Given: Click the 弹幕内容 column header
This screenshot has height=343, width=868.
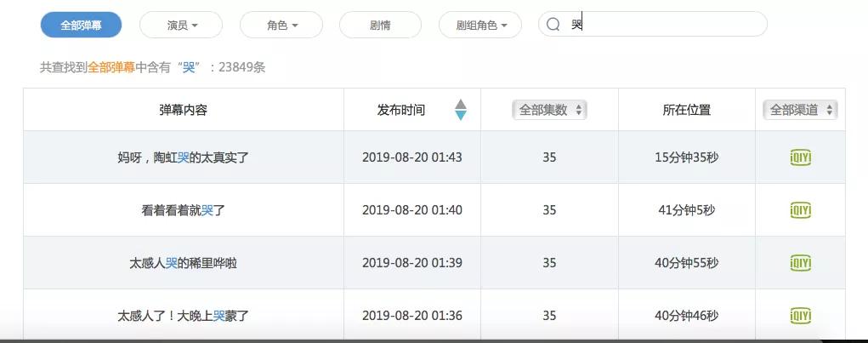Looking at the screenshot, I should [x=183, y=110].
